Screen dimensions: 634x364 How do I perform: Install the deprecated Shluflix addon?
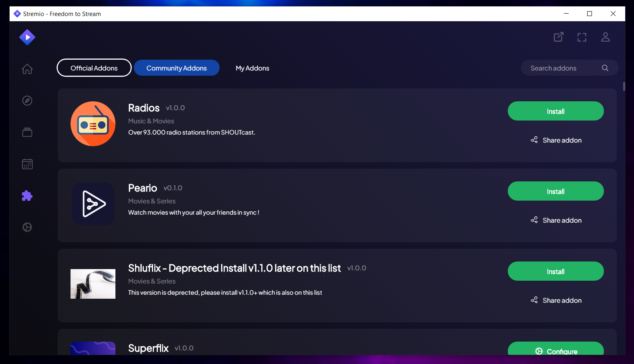(556, 271)
